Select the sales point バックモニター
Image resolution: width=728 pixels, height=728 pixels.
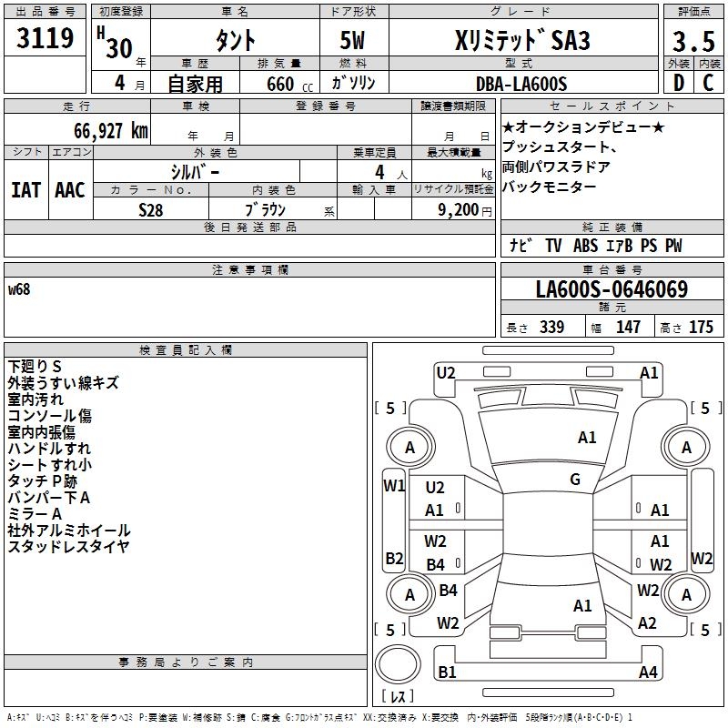pyautogui.click(x=550, y=187)
